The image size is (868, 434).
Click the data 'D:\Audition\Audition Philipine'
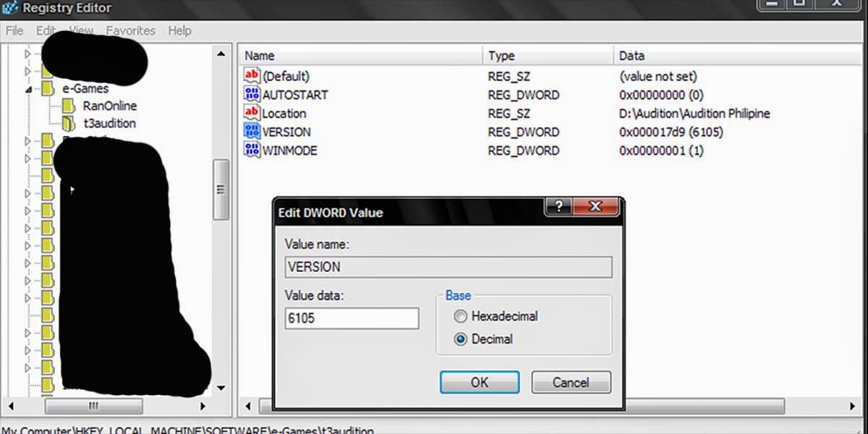694,114
